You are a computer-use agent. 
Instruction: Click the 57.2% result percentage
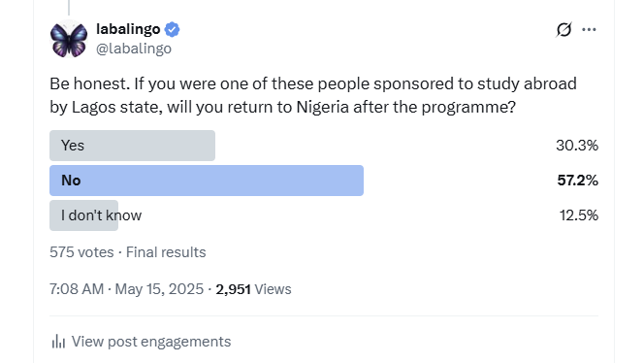(x=577, y=181)
